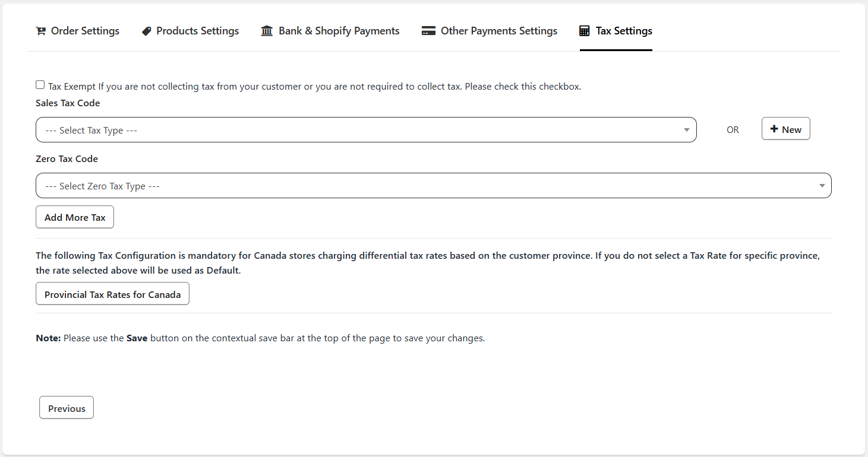The width and height of the screenshot is (868, 457).
Task: Click the tag icon beside Products Settings
Action: point(146,31)
